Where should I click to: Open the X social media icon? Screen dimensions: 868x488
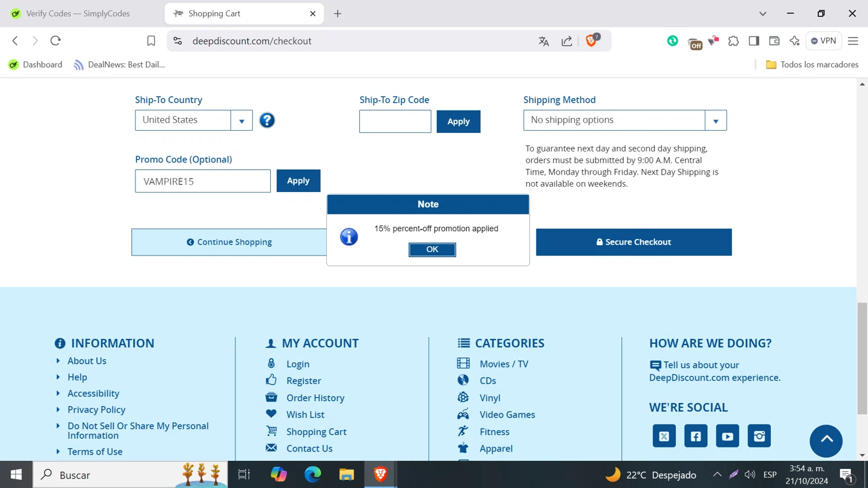[x=664, y=436]
